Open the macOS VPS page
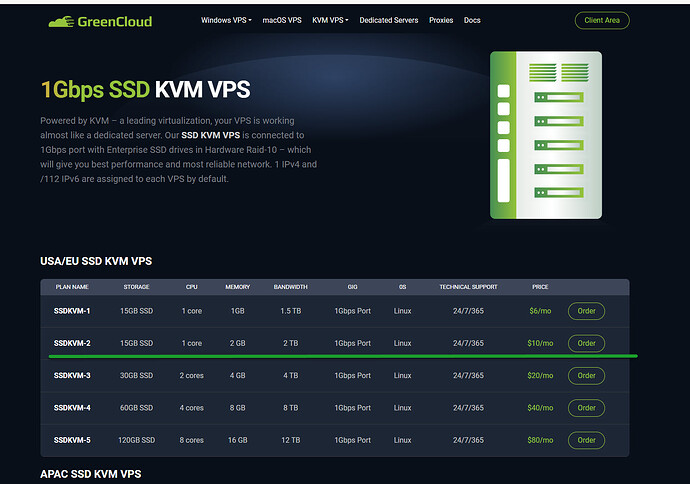 coord(282,20)
